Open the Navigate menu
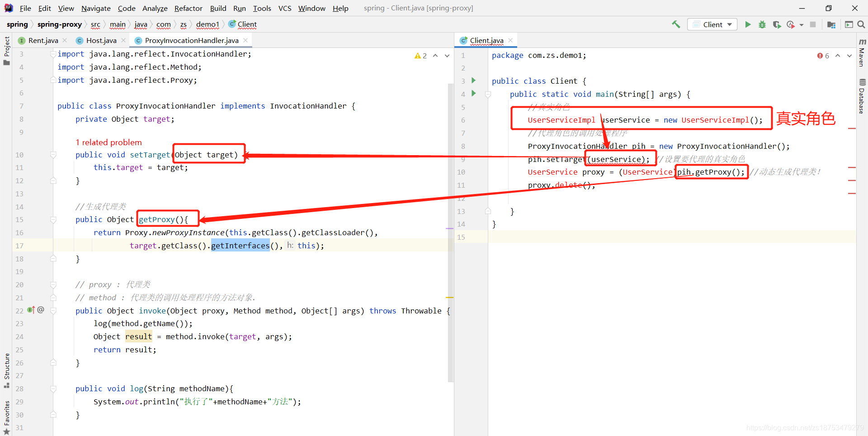The image size is (868, 436). click(96, 8)
